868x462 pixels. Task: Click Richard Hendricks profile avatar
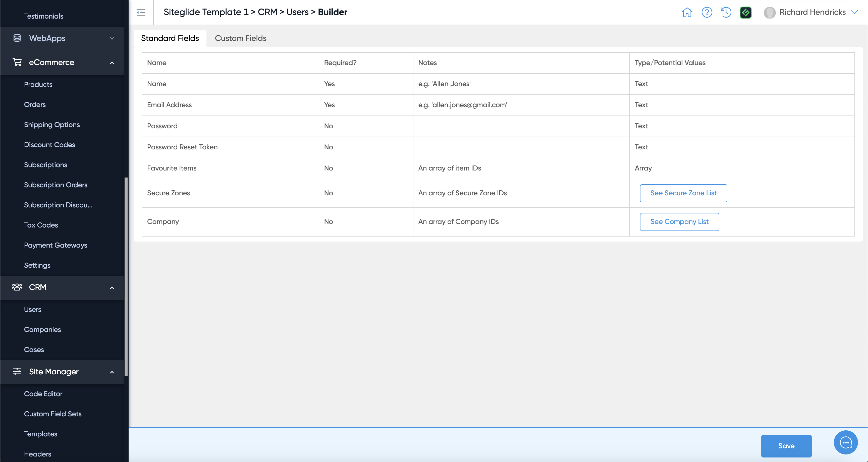tap(769, 13)
